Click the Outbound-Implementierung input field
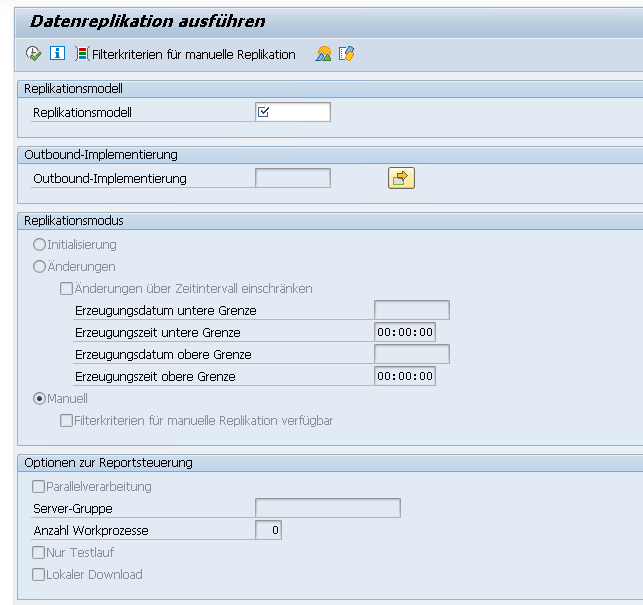Screen dimensions: 643x605 click(x=293, y=178)
